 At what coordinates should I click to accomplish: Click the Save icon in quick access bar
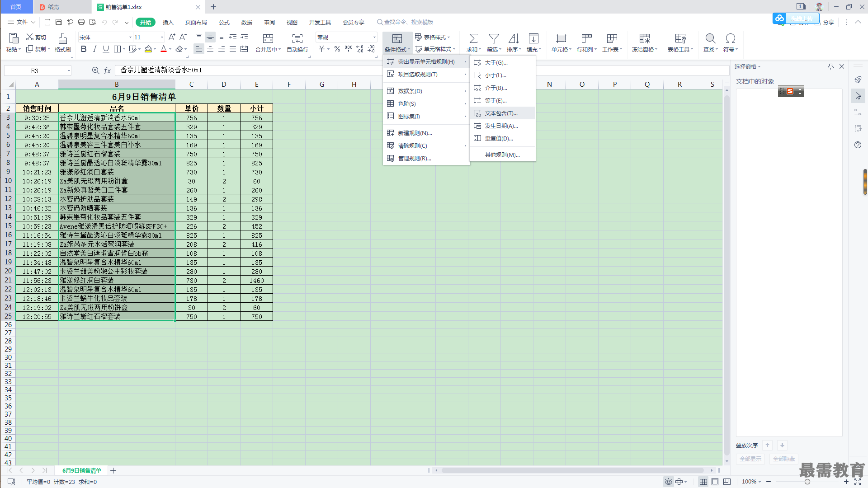point(59,22)
